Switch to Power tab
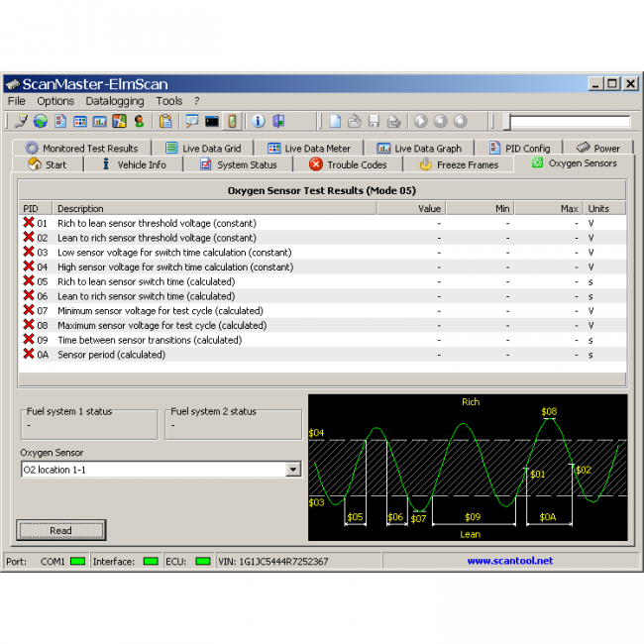This screenshot has width=644, height=644. tap(598, 148)
